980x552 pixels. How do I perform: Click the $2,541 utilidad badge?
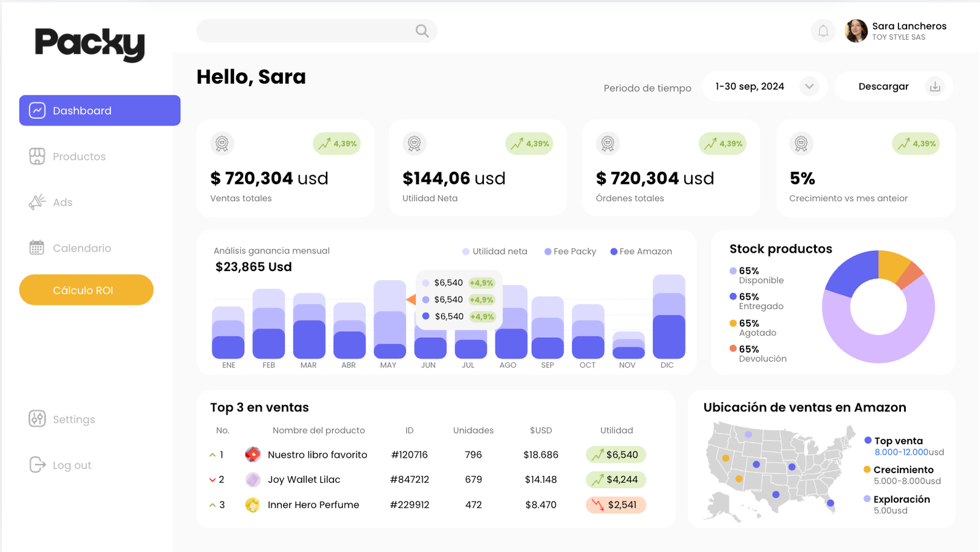click(616, 505)
